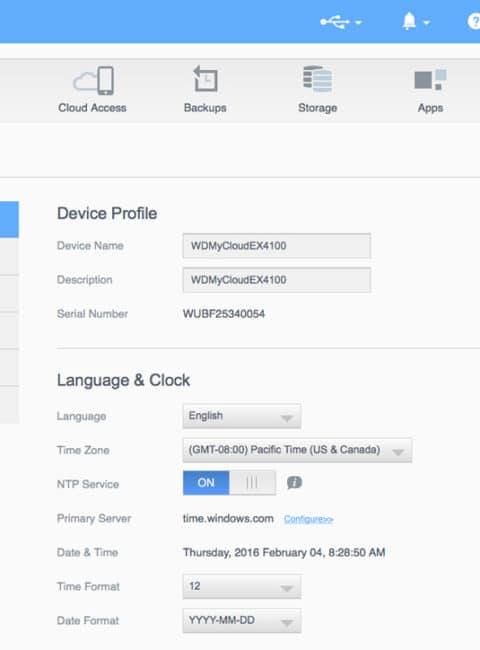Expand the arrow beside the bell icon
The height and width of the screenshot is (650, 480).
pyautogui.click(x=427, y=22)
